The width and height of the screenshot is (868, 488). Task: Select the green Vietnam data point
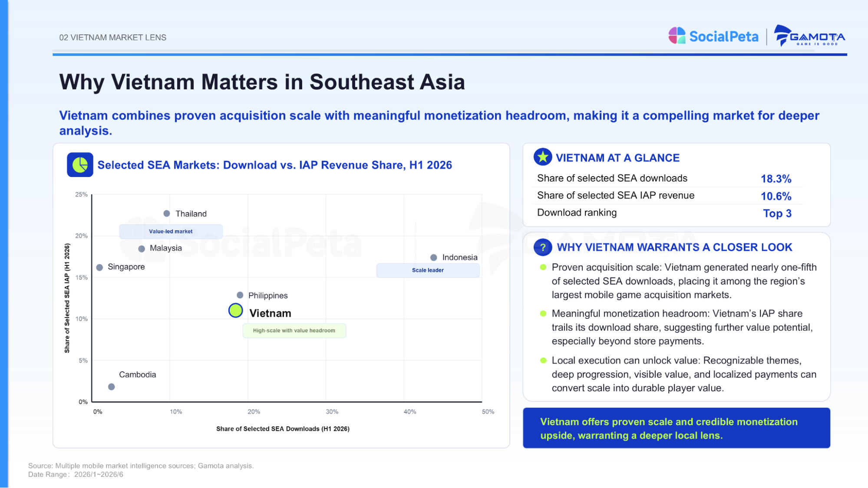click(235, 311)
